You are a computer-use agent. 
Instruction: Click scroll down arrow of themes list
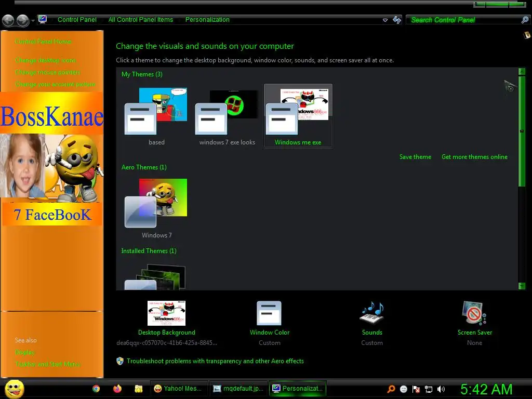tap(522, 286)
